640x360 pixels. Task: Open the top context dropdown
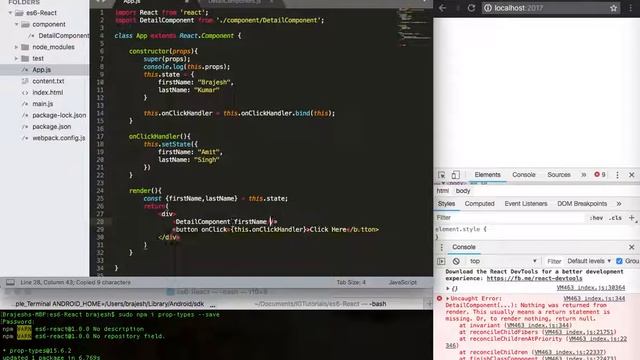[x=502, y=261]
